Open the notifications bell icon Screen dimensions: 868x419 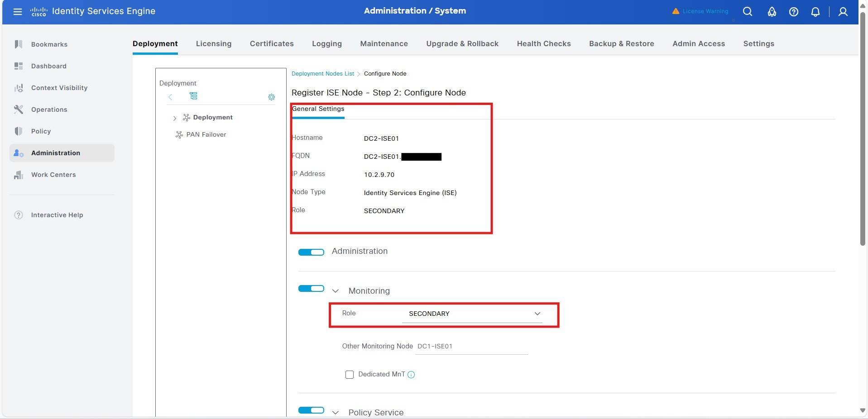(x=815, y=12)
